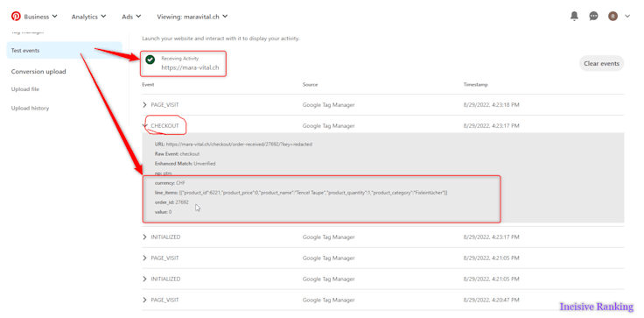Screen dimensions: 644x318
Task: Open Upload history in the sidebar
Action: pyautogui.click(x=30, y=109)
